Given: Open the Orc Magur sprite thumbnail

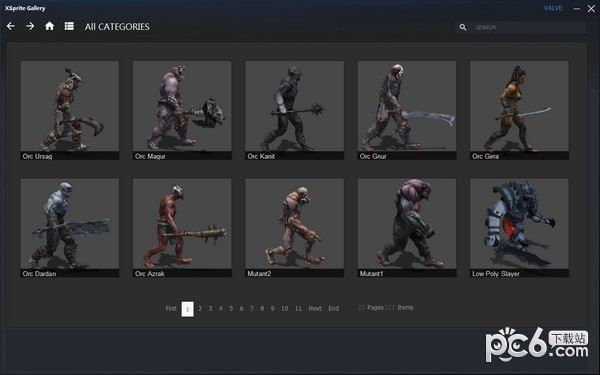Looking at the screenshot, I should 182,110.
